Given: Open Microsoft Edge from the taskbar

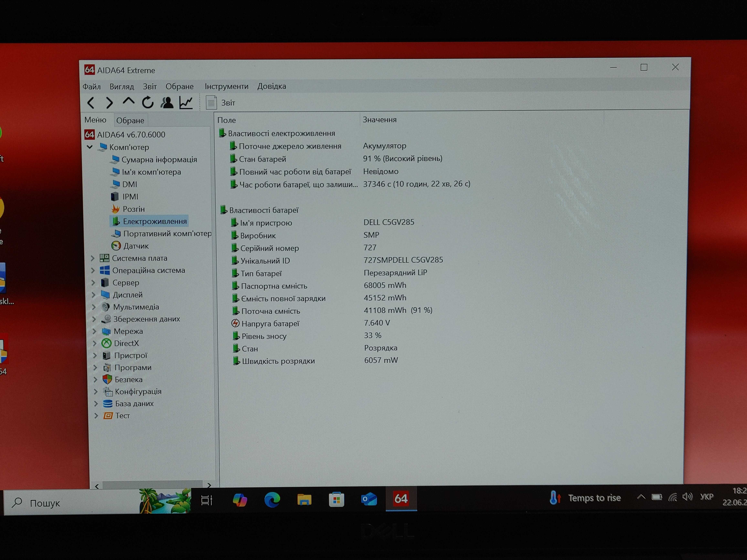Looking at the screenshot, I should click(x=272, y=500).
